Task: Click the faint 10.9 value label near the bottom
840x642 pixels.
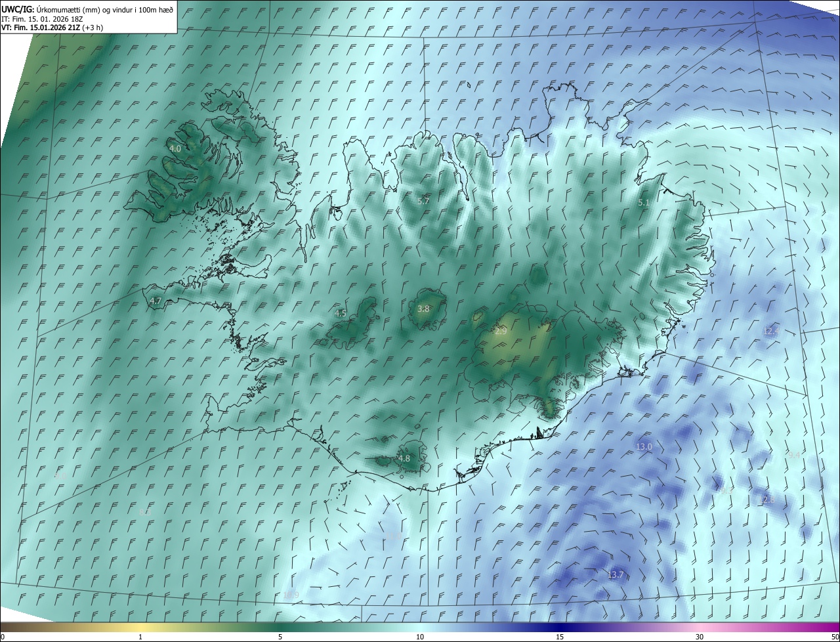Action: [x=291, y=595]
